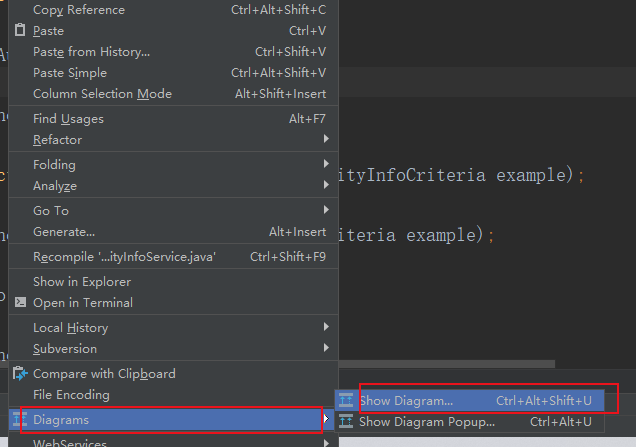Choose Paste Simple option
636x447 pixels.
[174, 73]
